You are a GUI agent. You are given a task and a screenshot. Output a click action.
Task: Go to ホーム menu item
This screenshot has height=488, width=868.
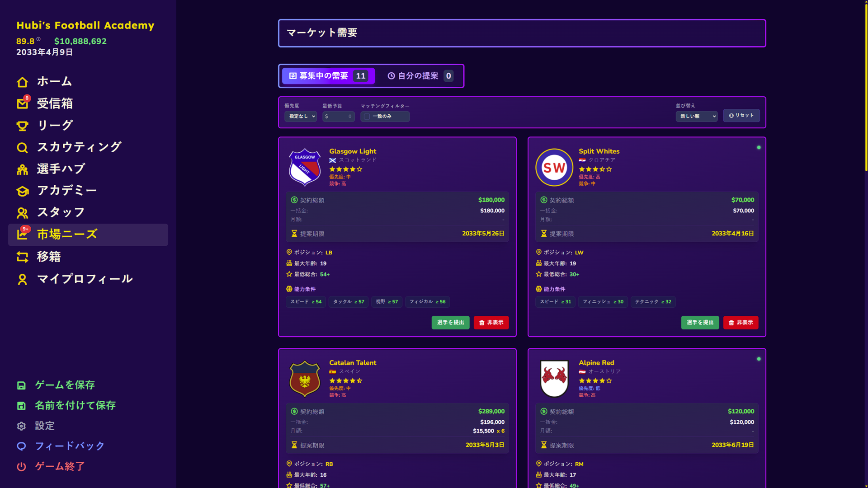[88, 82]
